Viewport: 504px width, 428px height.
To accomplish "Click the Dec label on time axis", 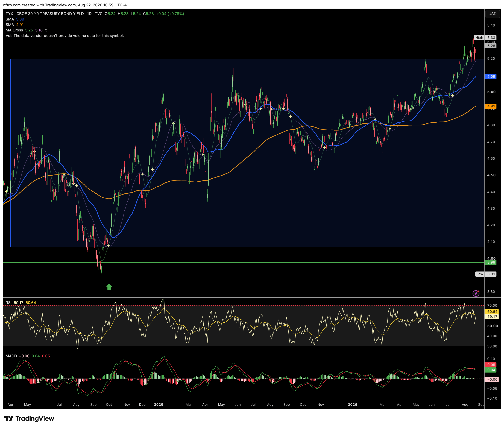I will tap(142, 405).
